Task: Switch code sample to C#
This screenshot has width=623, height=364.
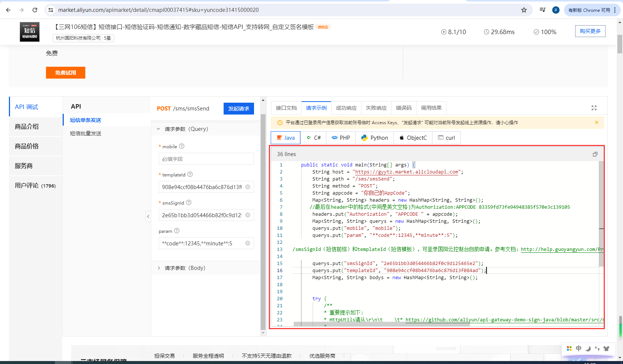Action: click(313, 138)
